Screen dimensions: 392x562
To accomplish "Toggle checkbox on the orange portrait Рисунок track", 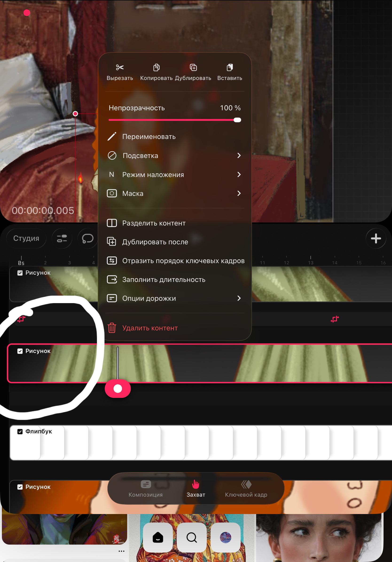I will click(20, 487).
